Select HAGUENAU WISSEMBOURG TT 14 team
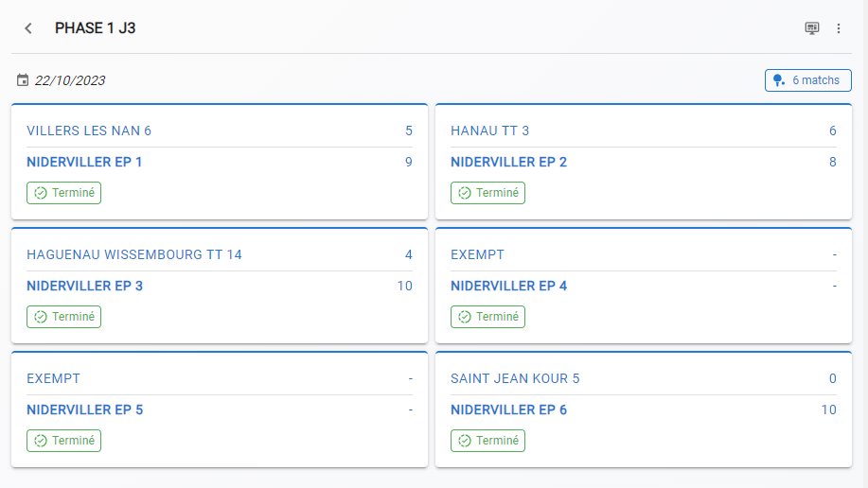This screenshot has height=488, width=868. pos(134,255)
